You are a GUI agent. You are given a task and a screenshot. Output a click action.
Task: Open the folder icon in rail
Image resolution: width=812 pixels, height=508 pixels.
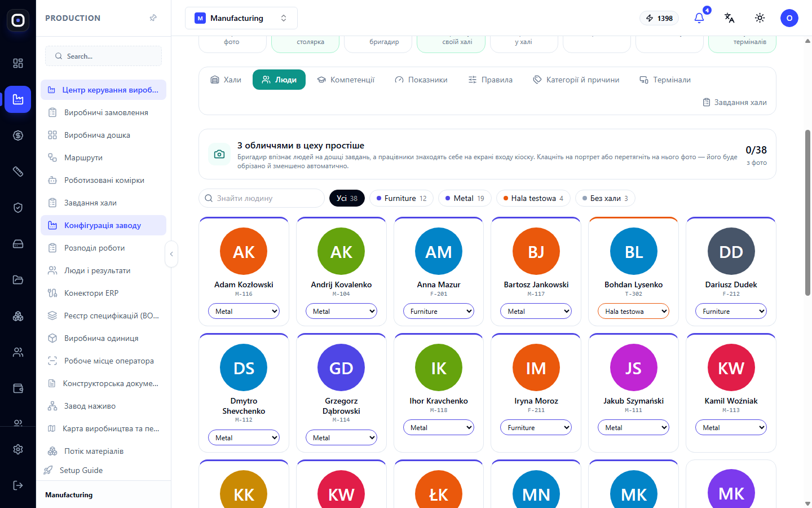(18, 280)
